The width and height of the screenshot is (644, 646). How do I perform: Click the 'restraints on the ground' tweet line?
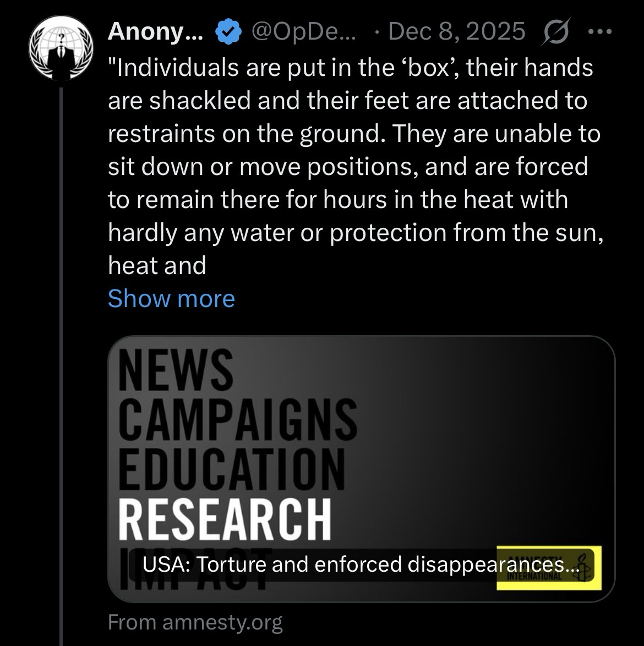pyautogui.click(x=354, y=134)
